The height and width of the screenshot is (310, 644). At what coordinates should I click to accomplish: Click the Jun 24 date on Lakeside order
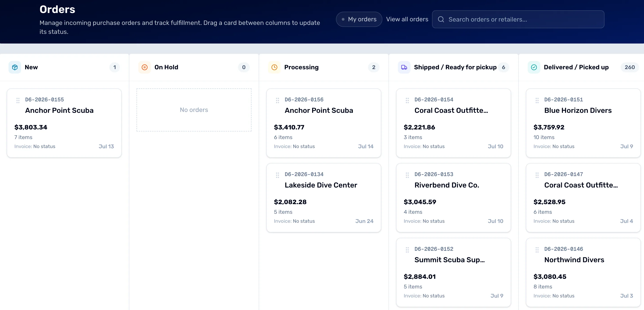[364, 221]
